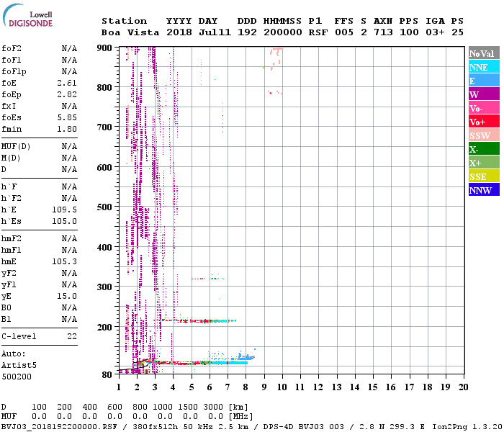Screen dimensions: 504x432
Task: Click the [MHz] unit label
Action: pos(240,416)
